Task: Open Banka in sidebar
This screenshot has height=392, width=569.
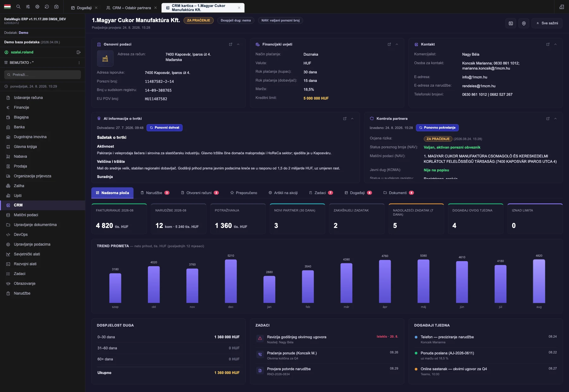Action: (x=42, y=127)
